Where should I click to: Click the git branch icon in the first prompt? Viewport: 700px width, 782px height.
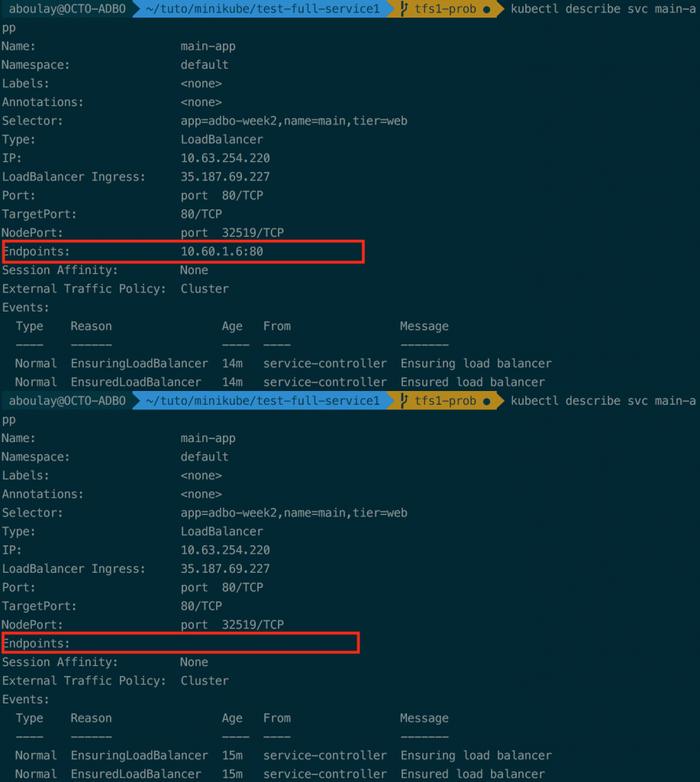[x=404, y=9]
